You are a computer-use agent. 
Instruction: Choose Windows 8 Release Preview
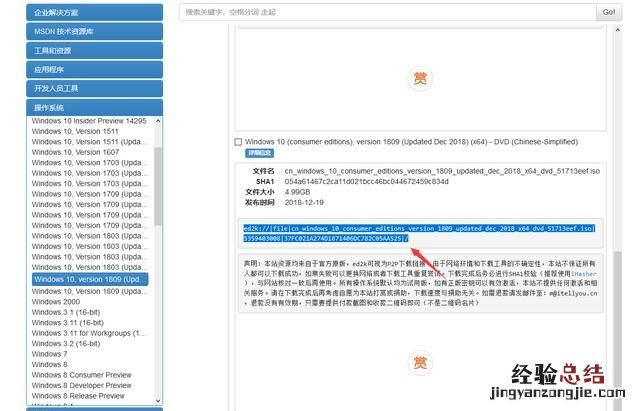pos(78,396)
